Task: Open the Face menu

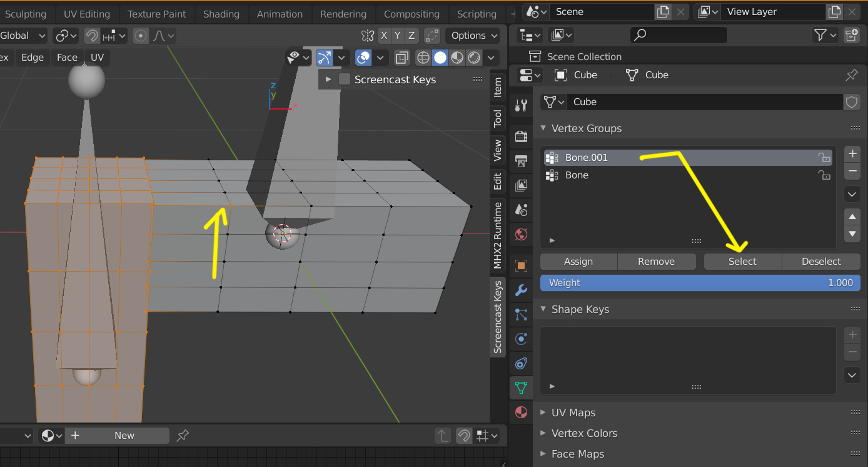Action: coord(67,58)
